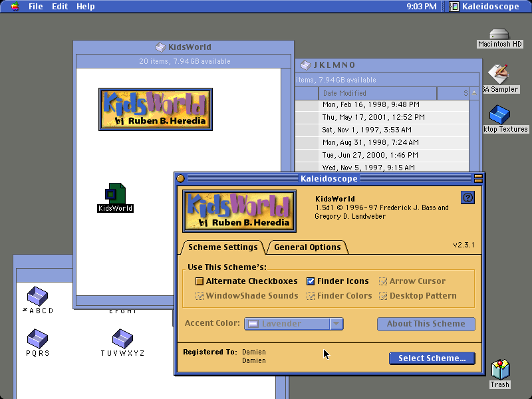This screenshot has height=399, width=532.
Task: Click the JKLMNO title bar folder icon
Action: click(x=306, y=65)
